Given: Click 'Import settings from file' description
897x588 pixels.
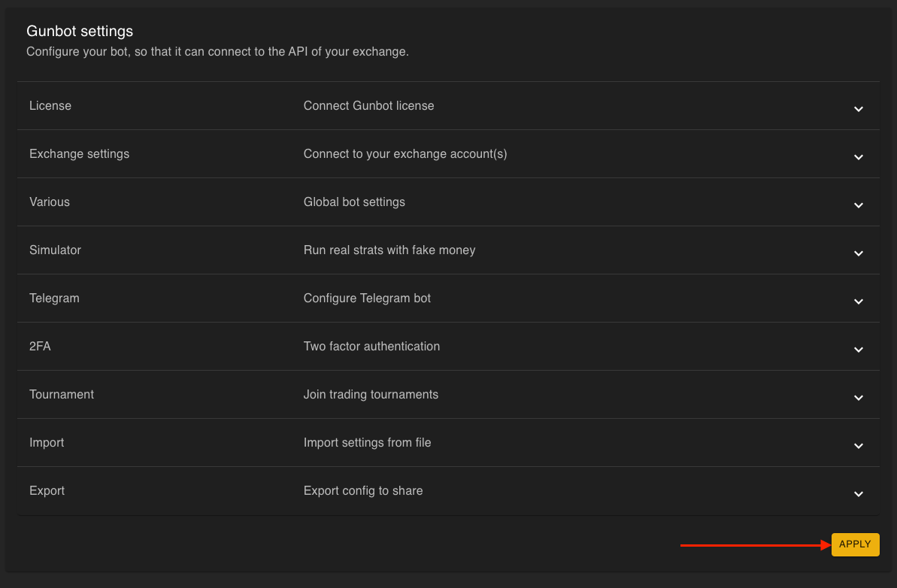Looking at the screenshot, I should pyautogui.click(x=367, y=442).
